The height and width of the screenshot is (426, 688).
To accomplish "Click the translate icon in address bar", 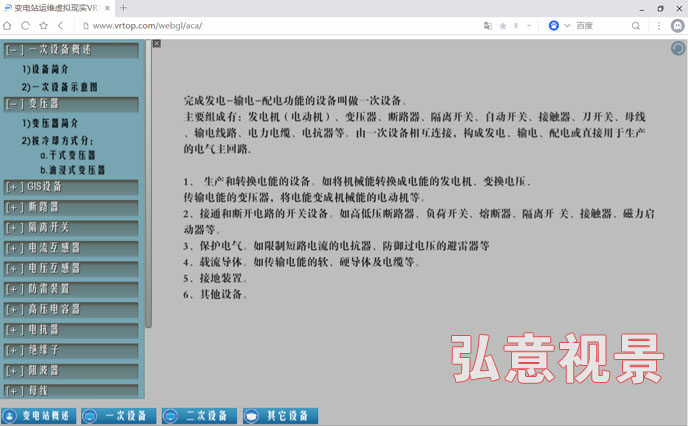I will pos(487,26).
